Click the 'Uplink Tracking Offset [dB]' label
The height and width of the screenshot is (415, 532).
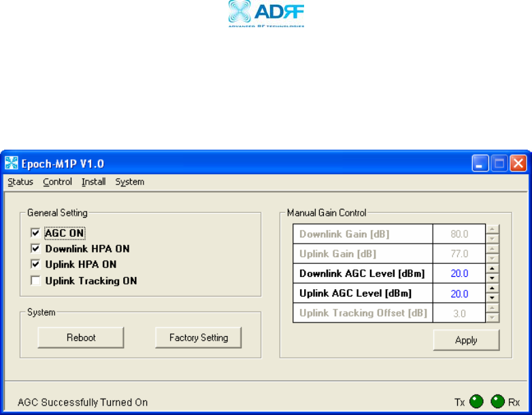click(363, 313)
